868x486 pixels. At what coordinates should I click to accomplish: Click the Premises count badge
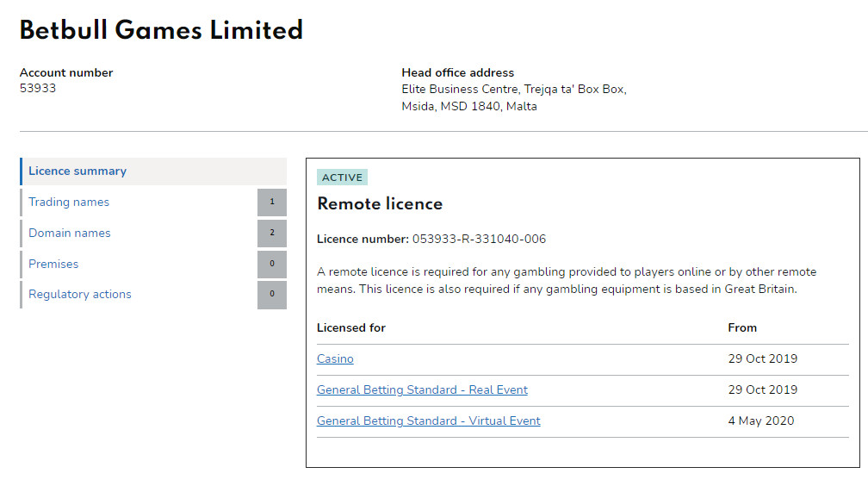point(272,265)
